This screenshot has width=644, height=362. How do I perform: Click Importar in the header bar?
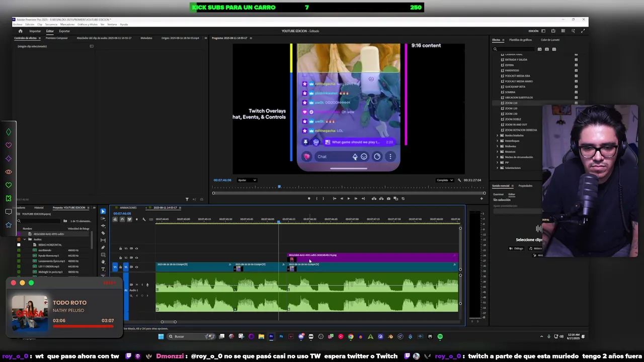tap(35, 31)
